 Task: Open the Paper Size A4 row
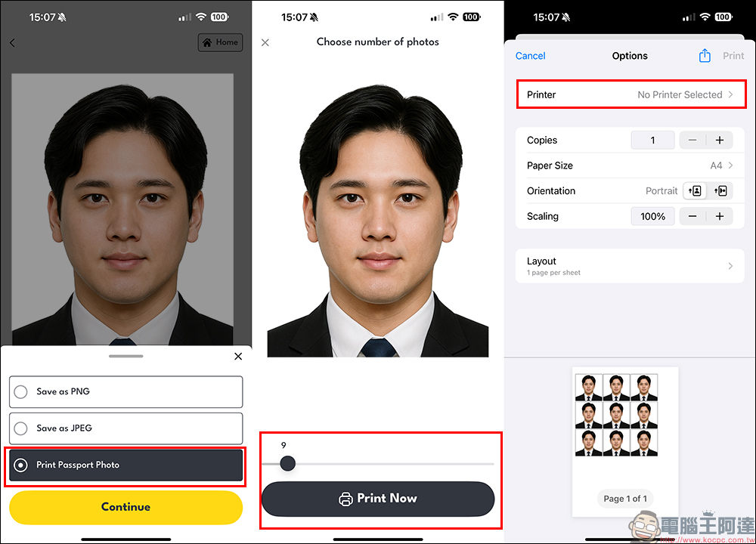pyautogui.click(x=630, y=165)
